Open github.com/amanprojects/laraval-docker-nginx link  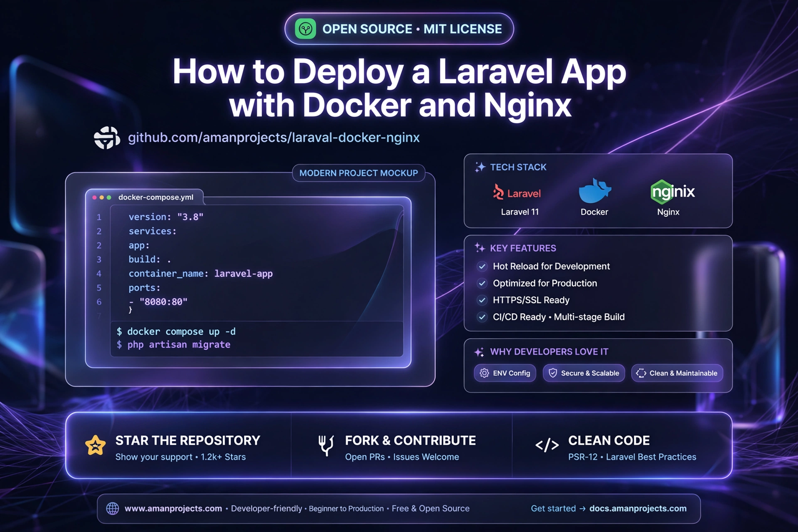(x=273, y=138)
